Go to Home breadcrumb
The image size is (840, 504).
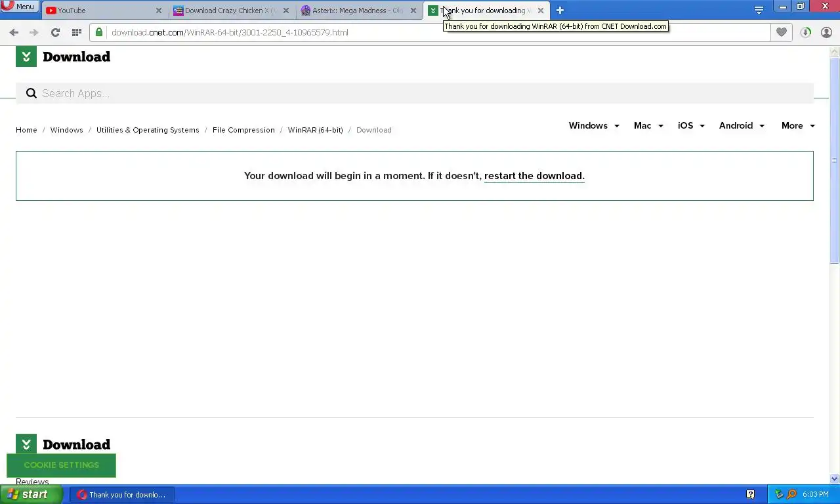click(26, 130)
